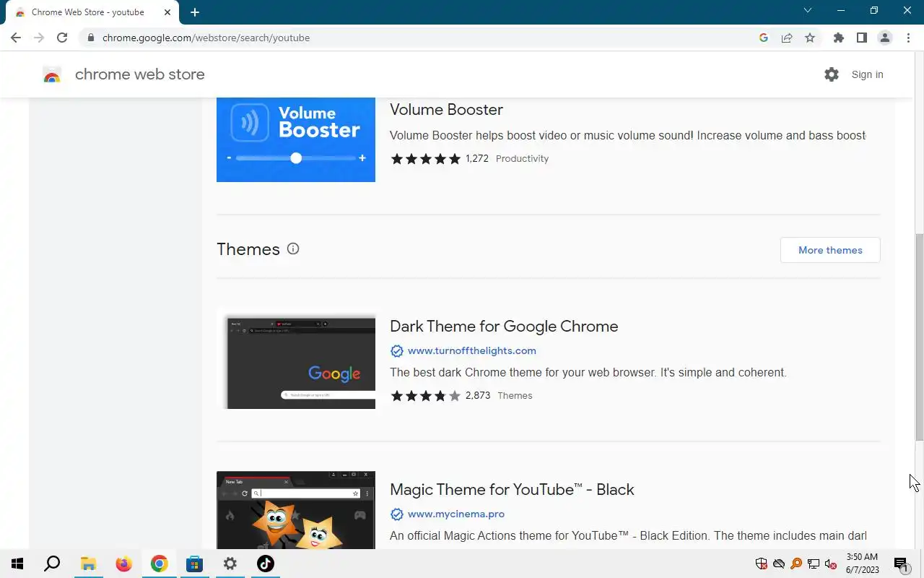Click Dark Theme star rating

click(x=425, y=395)
